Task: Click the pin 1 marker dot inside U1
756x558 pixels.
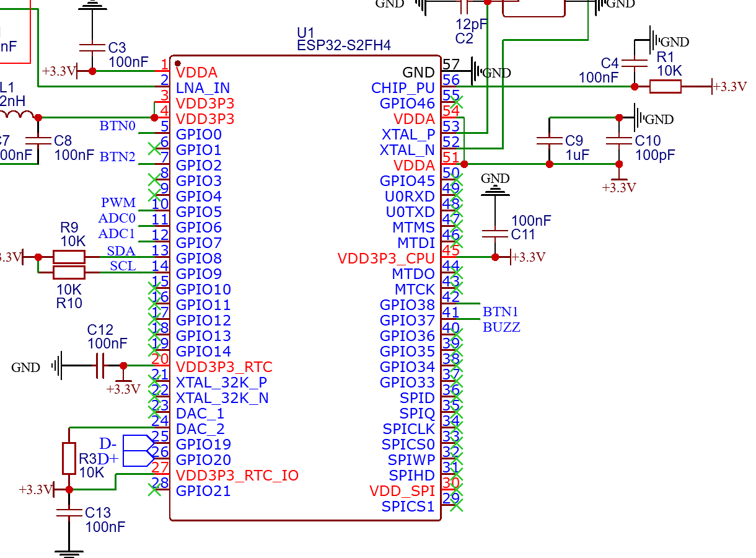Action: point(178,63)
